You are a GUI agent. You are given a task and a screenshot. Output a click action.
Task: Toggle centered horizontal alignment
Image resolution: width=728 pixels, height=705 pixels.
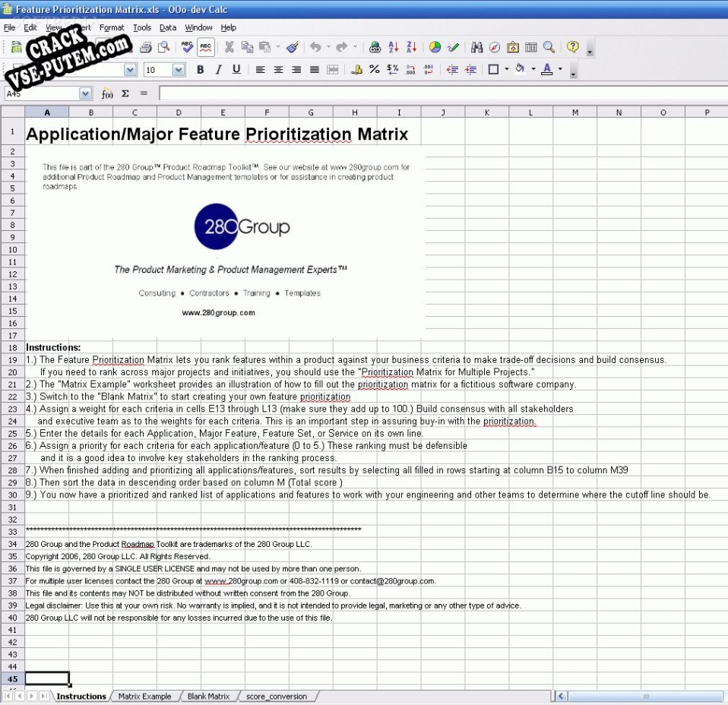[x=278, y=69]
